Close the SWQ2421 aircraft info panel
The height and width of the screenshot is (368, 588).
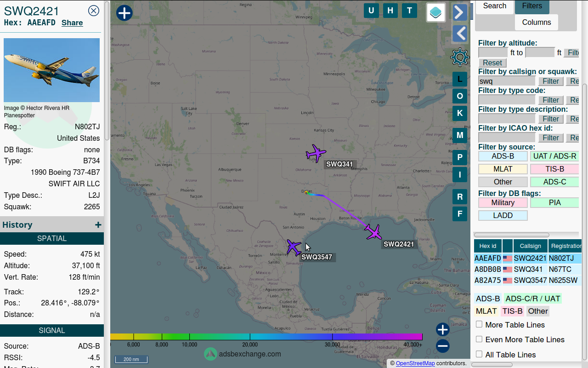tap(94, 11)
